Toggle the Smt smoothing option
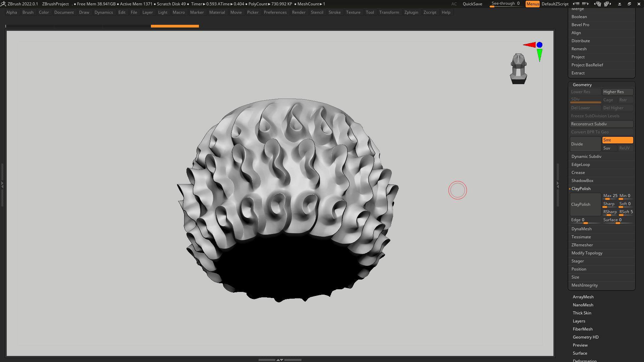The image size is (644, 362). pyautogui.click(x=618, y=140)
